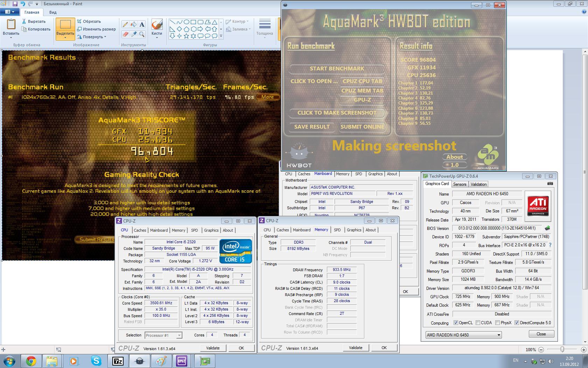Click START BENCHMARK in AquaMark

tap(337, 69)
